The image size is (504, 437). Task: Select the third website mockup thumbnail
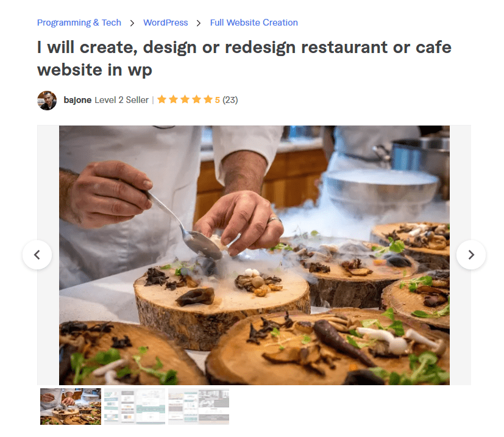pyautogui.click(x=199, y=407)
